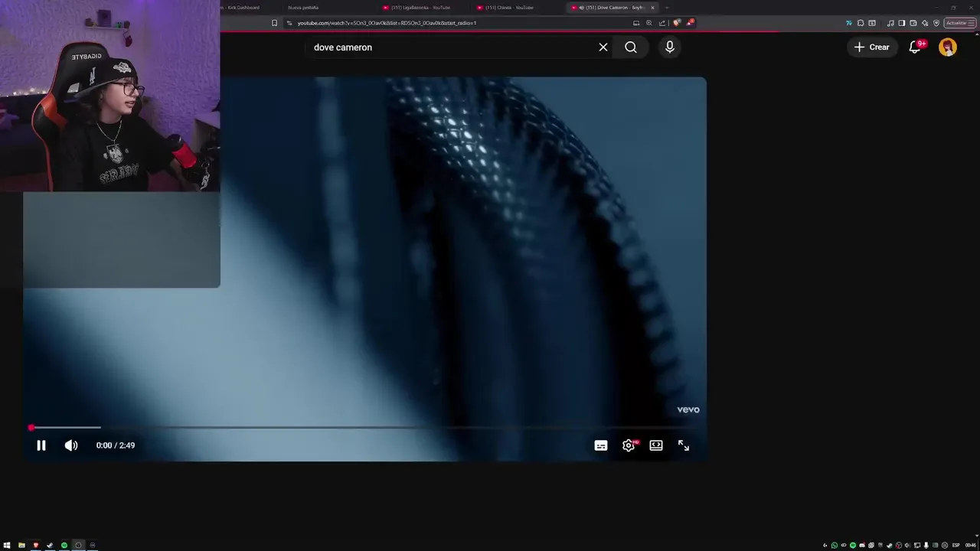Mute the video volume
Image resolution: width=980 pixels, height=551 pixels.
71,445
